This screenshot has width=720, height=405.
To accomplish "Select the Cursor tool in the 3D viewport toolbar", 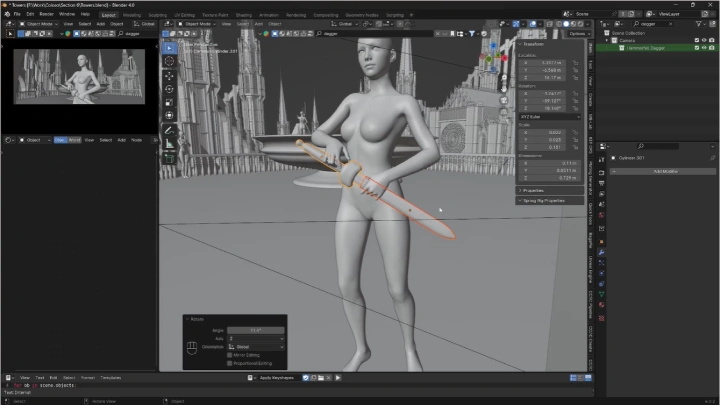I will tap(169, 61).
